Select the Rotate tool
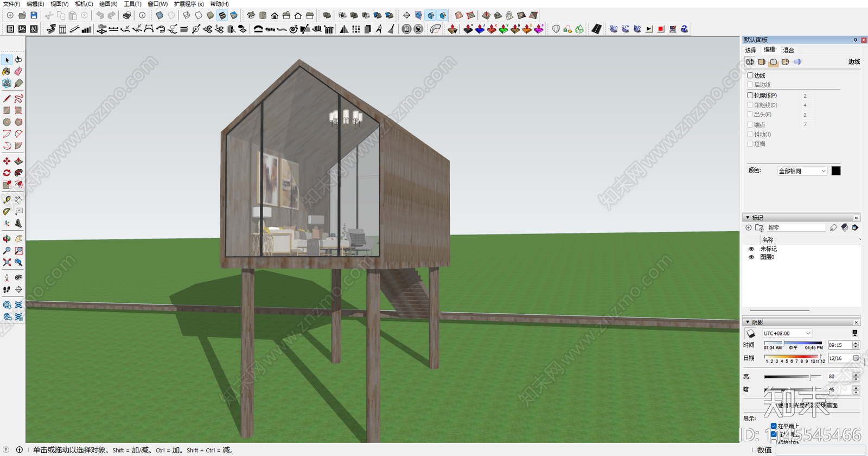This screenshot has width=868, height=456. click(x=7, y=173)
